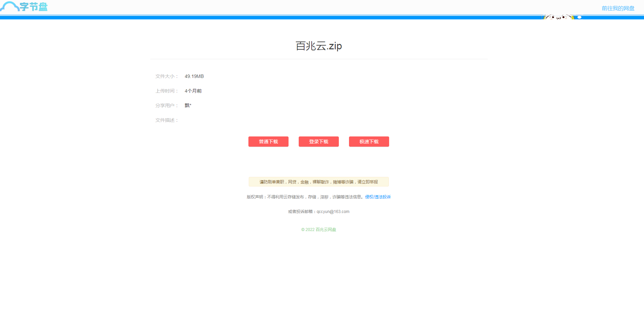Click the qccyun@163.com complaint email text
Image resolution: width=644 pixels, height=311 pixels.
pos(333,212)
